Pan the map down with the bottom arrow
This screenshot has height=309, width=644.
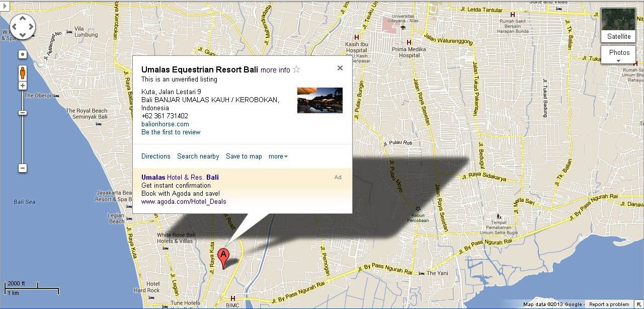tap(23, 34)
